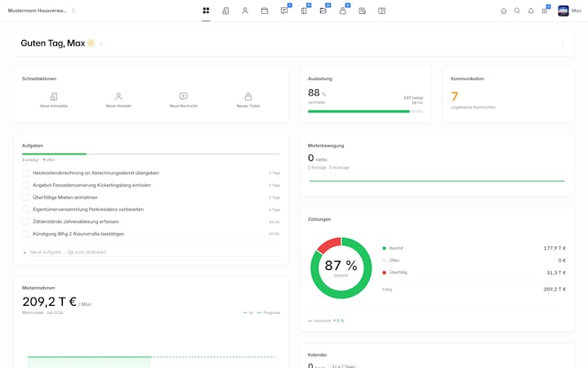Click the Neue Immobilie quick action icon

pyautogui.click(x=54, y=96)
